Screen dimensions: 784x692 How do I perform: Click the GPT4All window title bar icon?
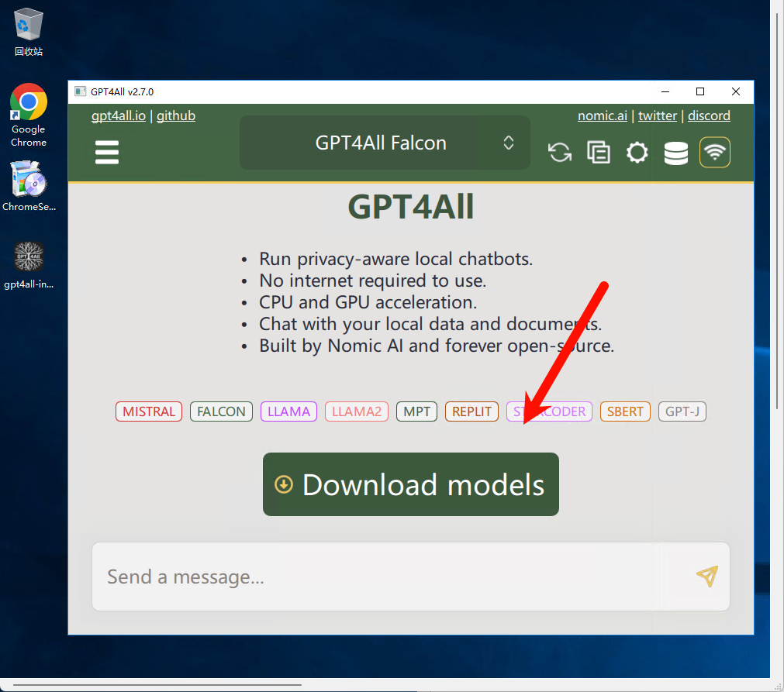tap(80, 91)
